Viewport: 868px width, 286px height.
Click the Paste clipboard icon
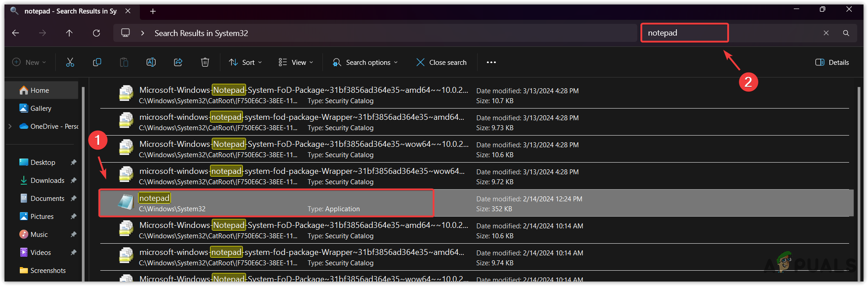pos(124,62)
